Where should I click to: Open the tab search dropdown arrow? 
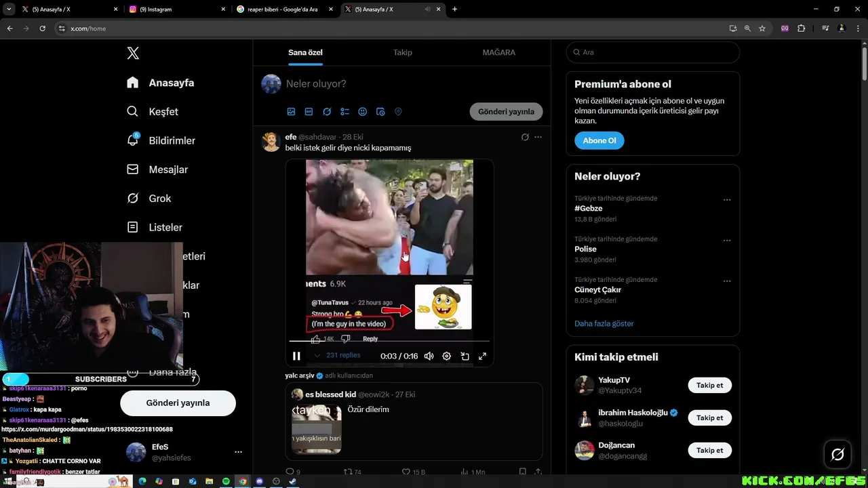coord(9,9)
